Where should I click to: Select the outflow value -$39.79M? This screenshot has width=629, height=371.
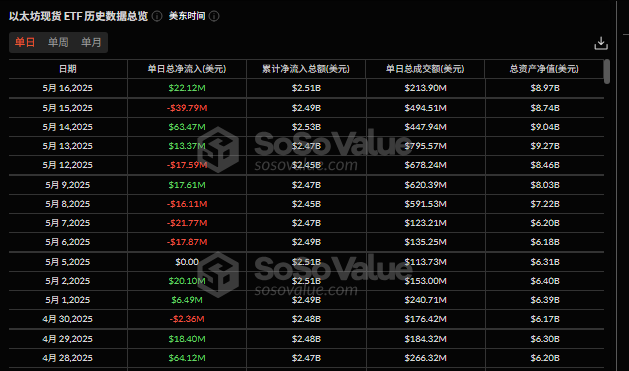coord(187,108)
